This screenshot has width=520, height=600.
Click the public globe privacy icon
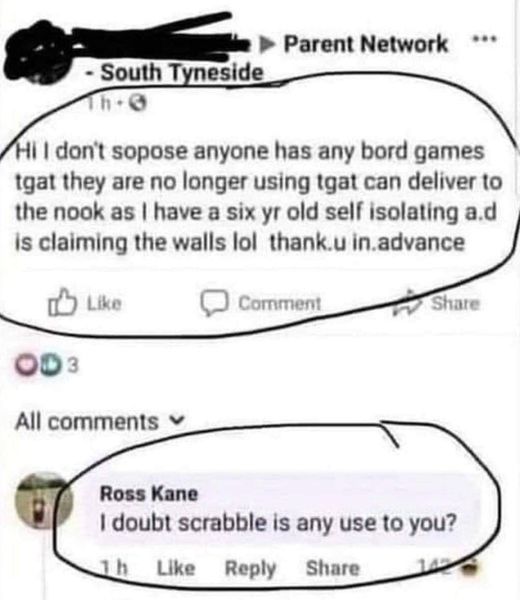(139, 103)
